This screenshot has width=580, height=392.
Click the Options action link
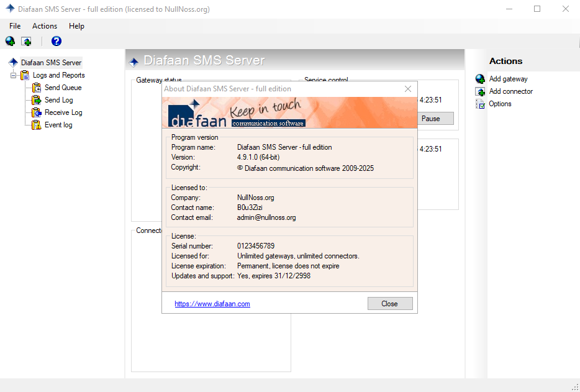pos(500,104)
